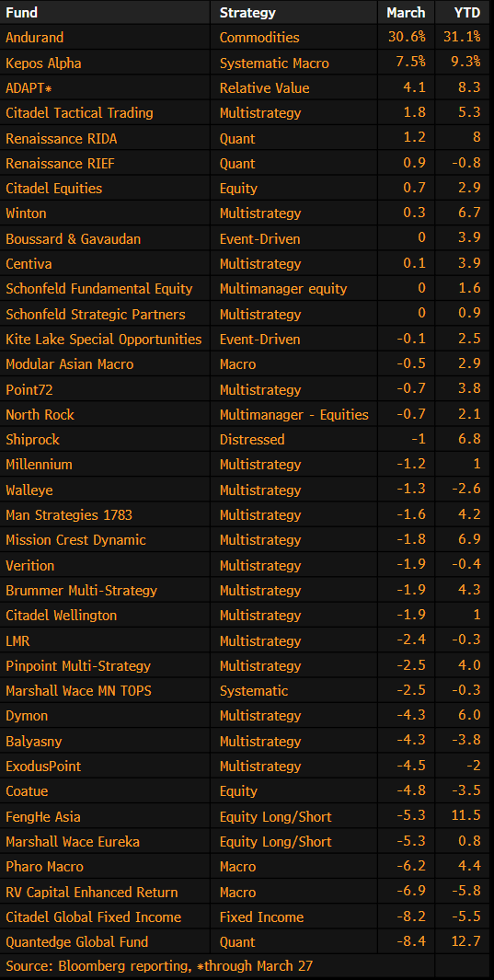Select Citadel Global Fixed Income -8.2 value
This screenshot has width=494, height=980.
tap(410, 917)
